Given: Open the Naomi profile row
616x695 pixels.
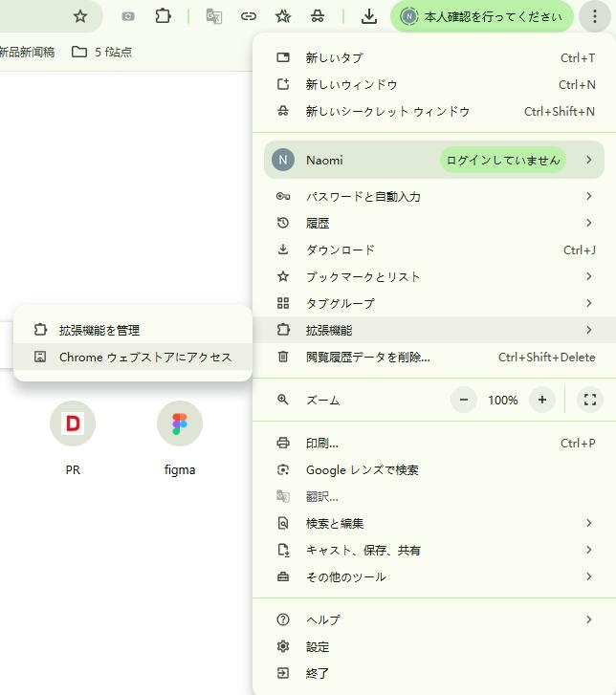Looking at the screenshot, I should click(x=433, y=160).
